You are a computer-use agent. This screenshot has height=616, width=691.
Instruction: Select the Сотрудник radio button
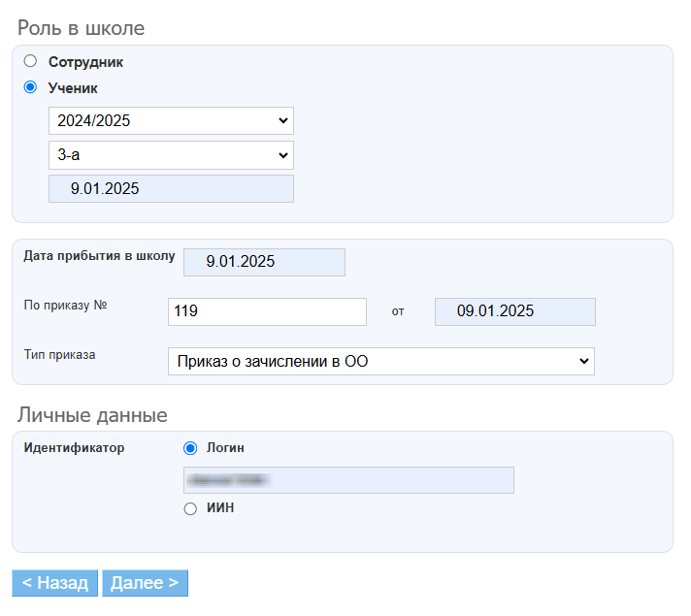pyautogui.click(x=30, y=61)
